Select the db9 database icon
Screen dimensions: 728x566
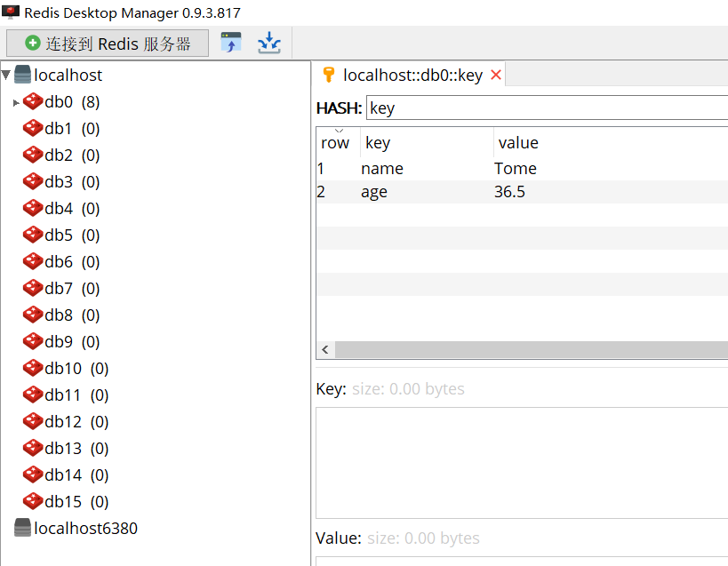click(33, 341)
